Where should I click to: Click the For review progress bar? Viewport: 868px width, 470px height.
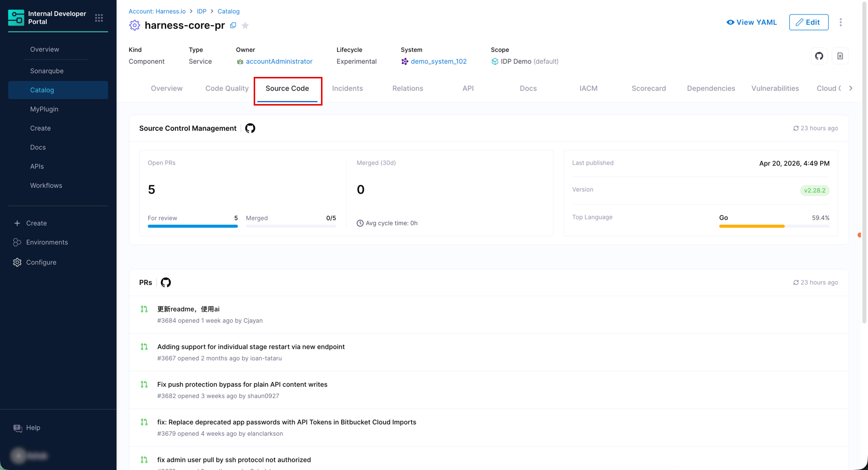point(193,226)
